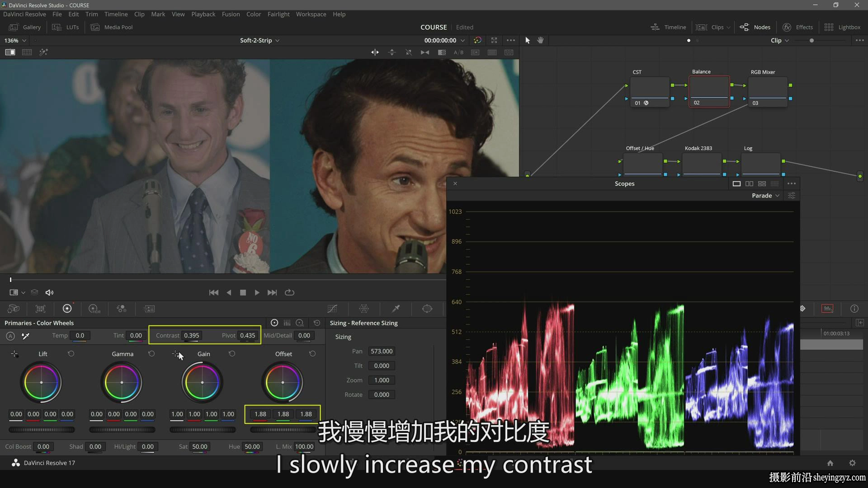This screenshot has width=868, height=488.
Task: Open the HDR color wheels palette
Action: point(94,309)
